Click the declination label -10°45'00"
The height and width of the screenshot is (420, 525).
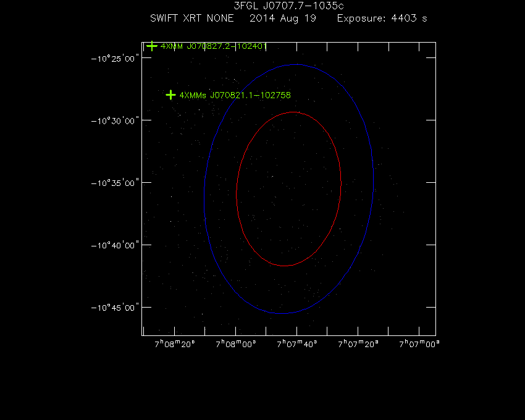[115, 308]
